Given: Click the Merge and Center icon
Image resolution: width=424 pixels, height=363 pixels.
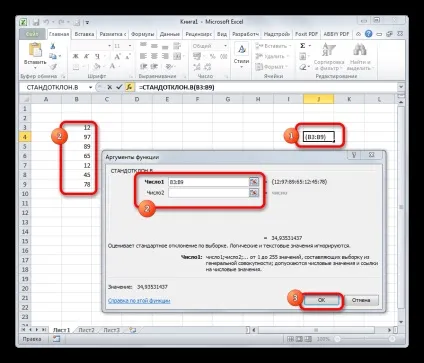Looking at the screenshot, I should point(177,56).
